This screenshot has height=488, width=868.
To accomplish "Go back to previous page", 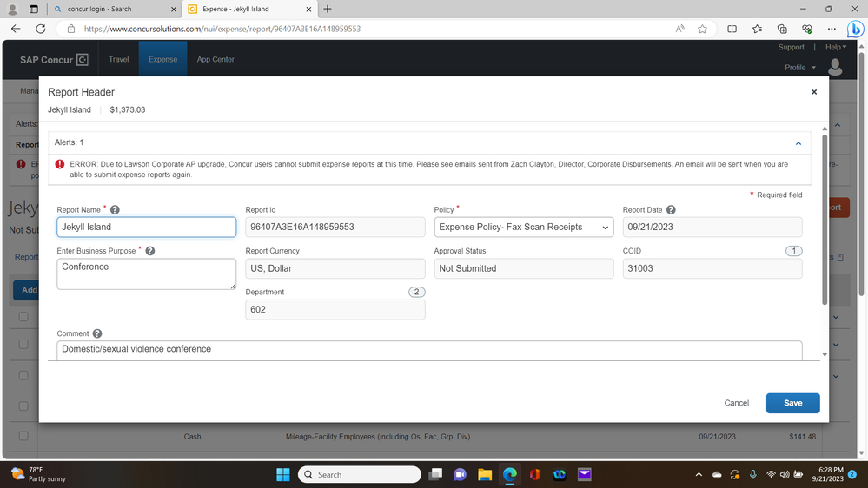I will (x=16, y=29).
